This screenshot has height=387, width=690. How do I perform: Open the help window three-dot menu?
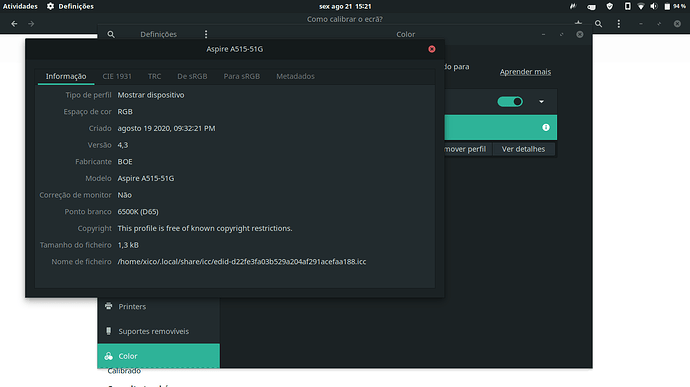(619, 24)
